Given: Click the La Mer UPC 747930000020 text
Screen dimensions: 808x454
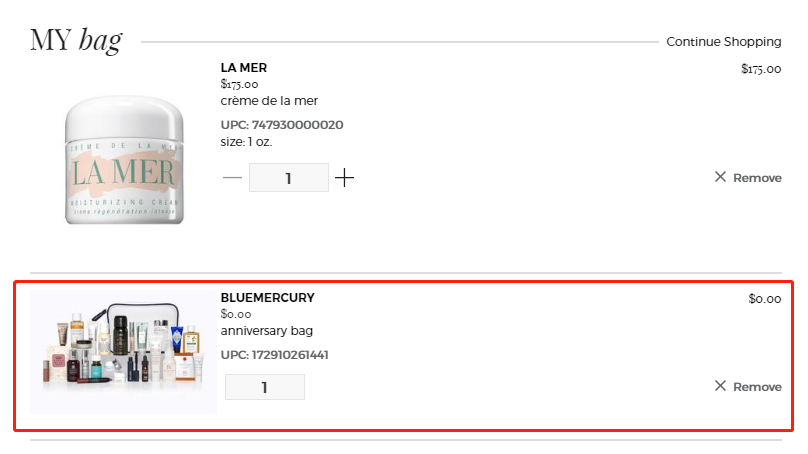Looking at the screenshot, I should [282, 125].
